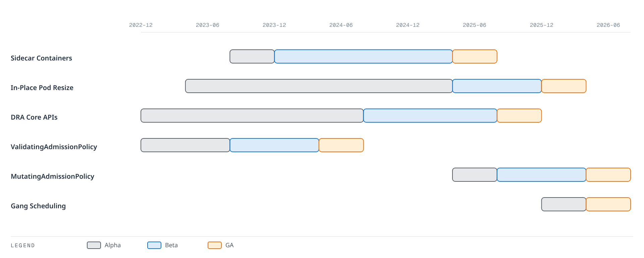
Task: Select the MutatingAdmissionPolicy Beta bar
Action: pos(541,175)
